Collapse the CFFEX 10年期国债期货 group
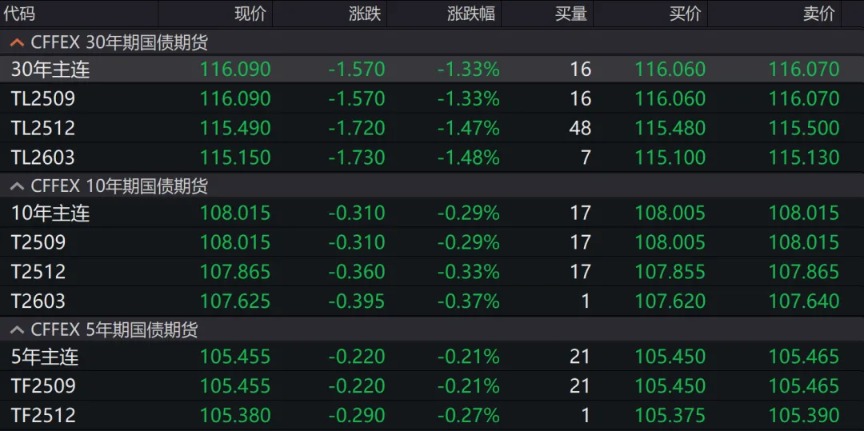The image size is (864, 431). pyautogui.click(x=17, y=186)
